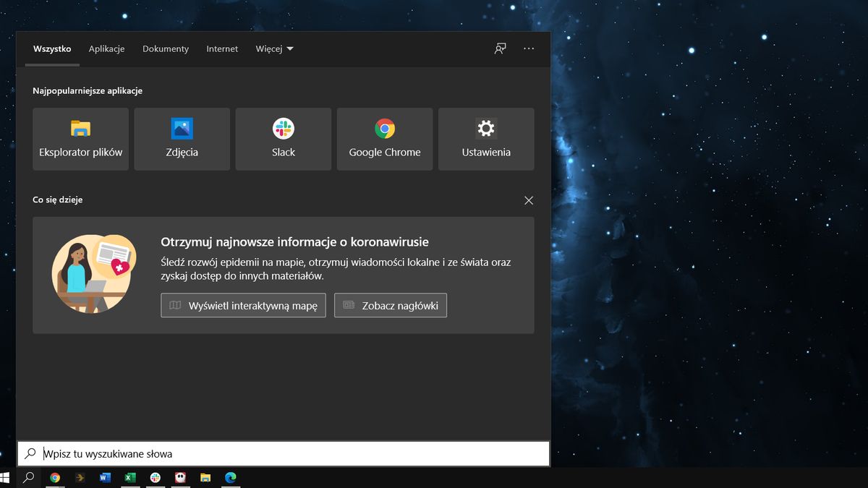Screen dimensions: 868x488
Task: Open Google Chrome from top apps
Action: tap(384, 139)
